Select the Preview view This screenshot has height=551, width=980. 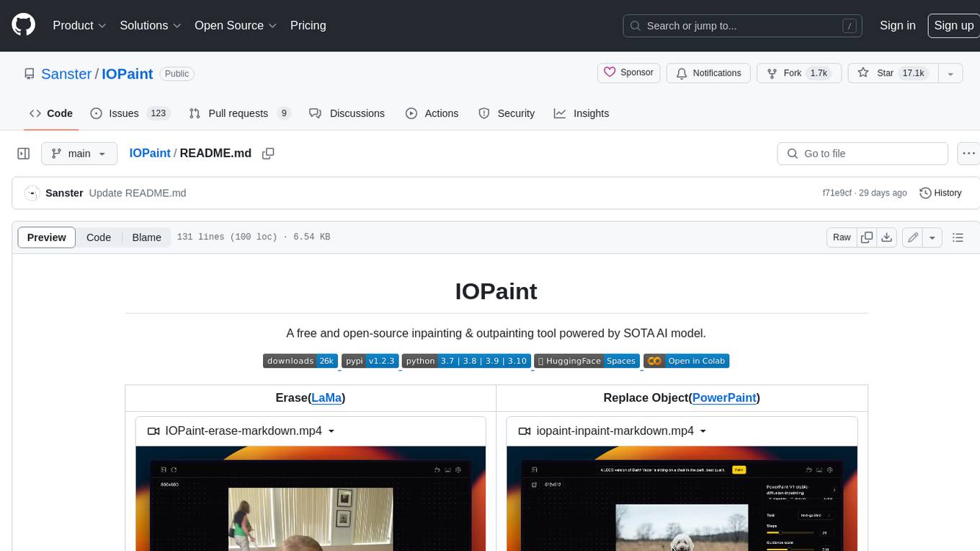(47, 237)
